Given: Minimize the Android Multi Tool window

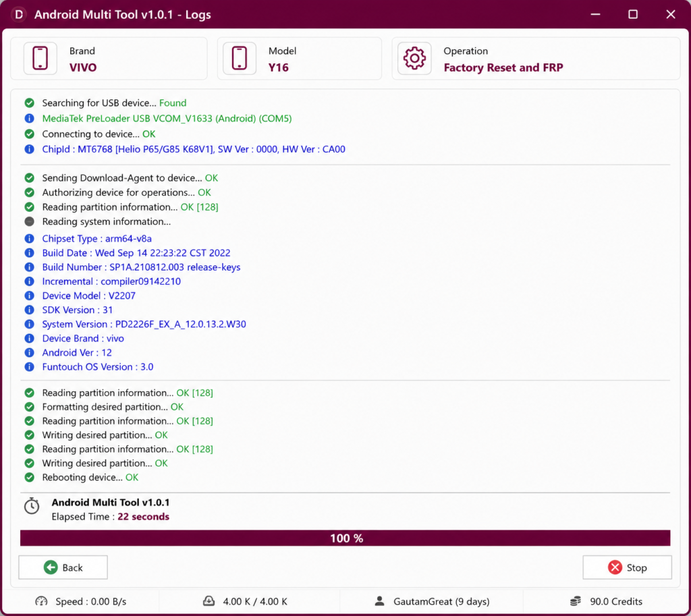Looking at the screenshot, I should click(x=595, y=15).
